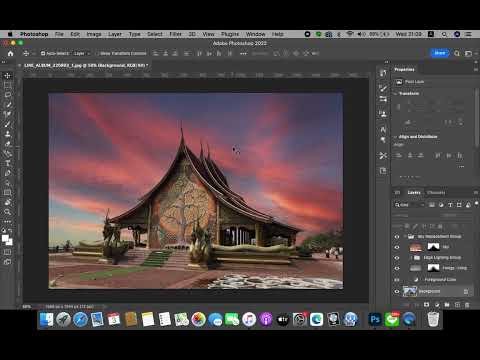The height and width of the screenshot is (360, 480).
Task: Select the Sky layer mask thumbnail
Action: 433,247
